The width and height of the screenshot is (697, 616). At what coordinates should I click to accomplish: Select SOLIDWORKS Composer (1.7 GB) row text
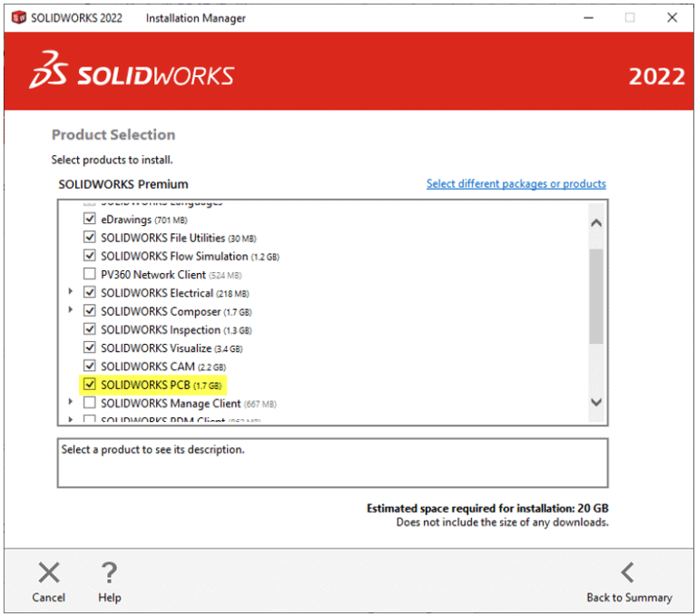point(176,311)
